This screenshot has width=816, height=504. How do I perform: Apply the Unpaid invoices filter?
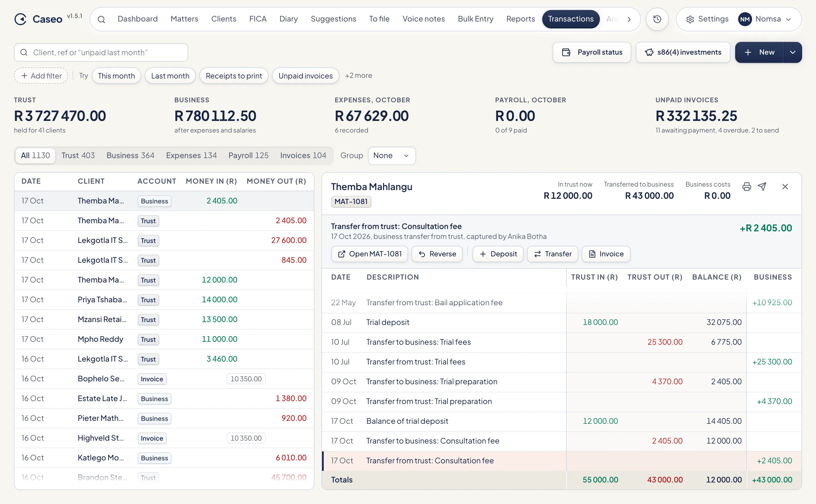click(305, 76)
